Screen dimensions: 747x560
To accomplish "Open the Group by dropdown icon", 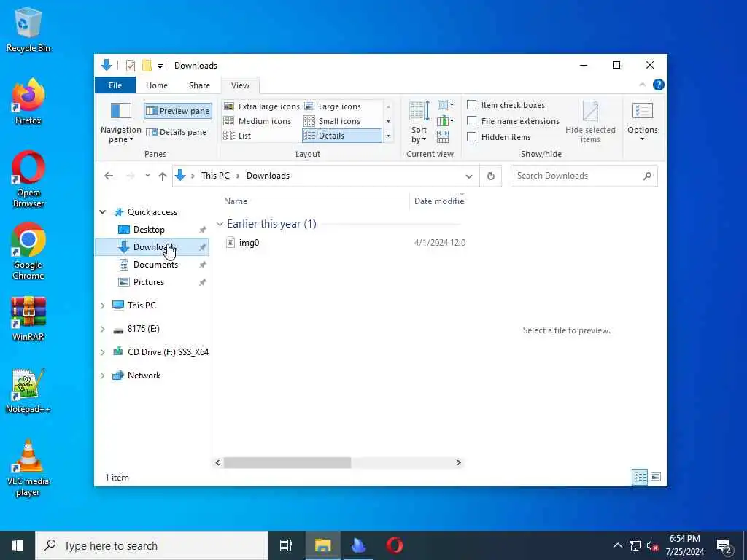I will (446, 105).
